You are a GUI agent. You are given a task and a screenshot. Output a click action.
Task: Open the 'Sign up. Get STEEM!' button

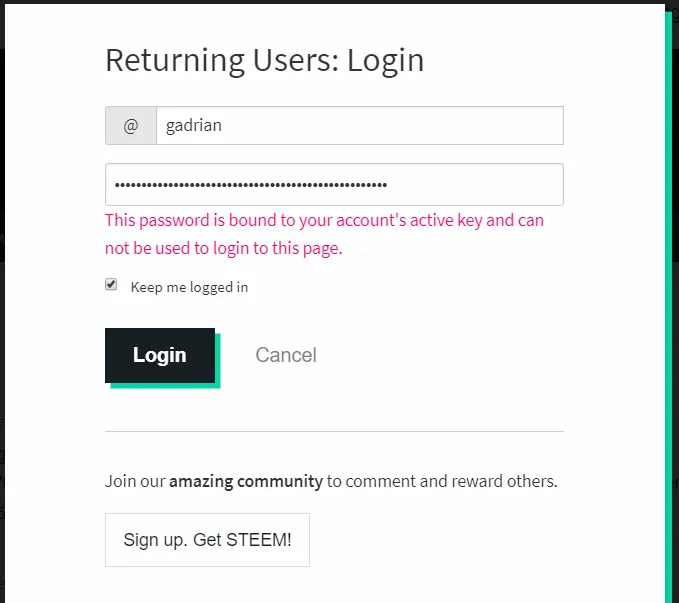point(207,540)
